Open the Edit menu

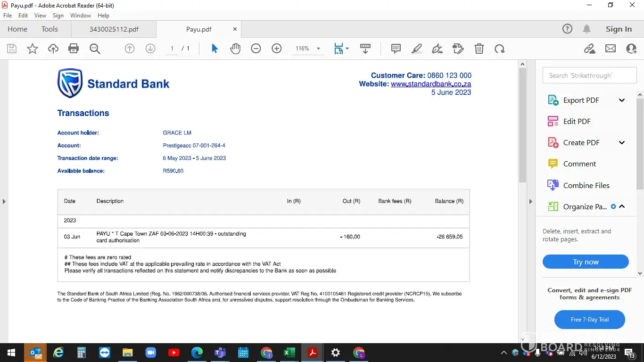(x=23, y=16)
